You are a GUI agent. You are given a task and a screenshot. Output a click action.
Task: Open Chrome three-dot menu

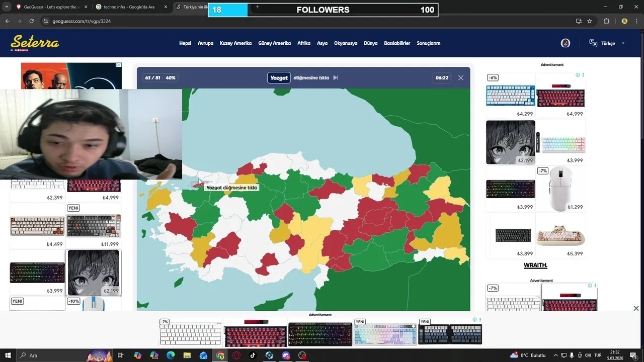coord(636,21)
